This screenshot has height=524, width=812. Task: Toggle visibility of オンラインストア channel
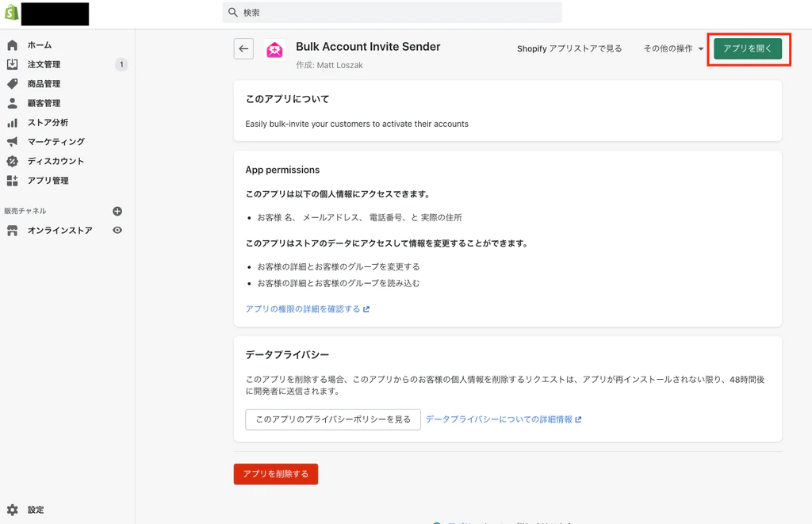pos(117,230)
